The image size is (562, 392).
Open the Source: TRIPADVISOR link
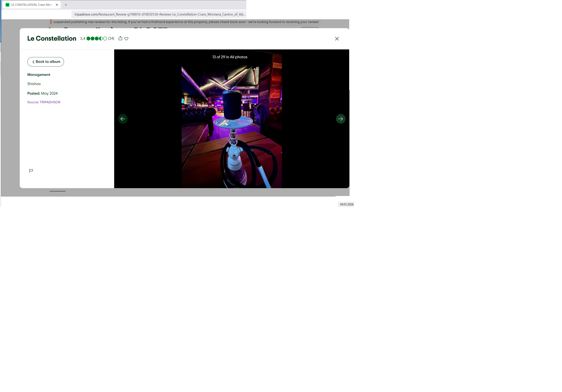point(44,102)
